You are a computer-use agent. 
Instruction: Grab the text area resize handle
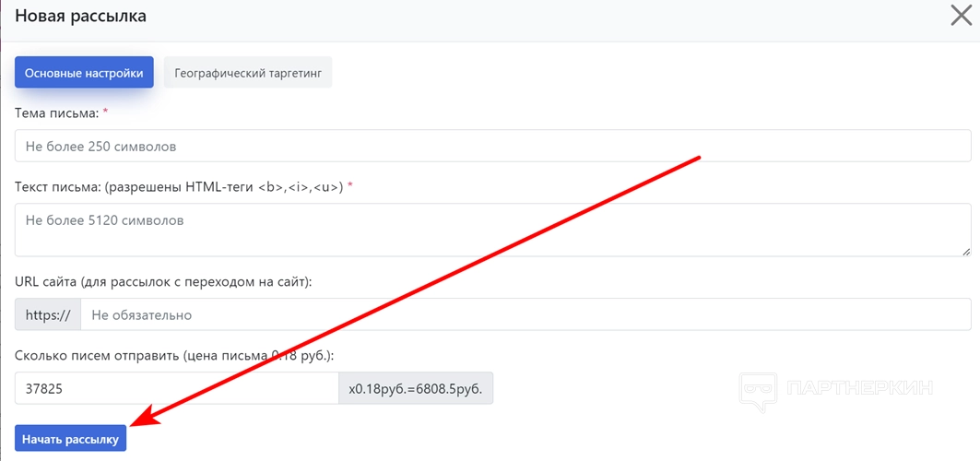pyautogui.click(x=966, y=251)
